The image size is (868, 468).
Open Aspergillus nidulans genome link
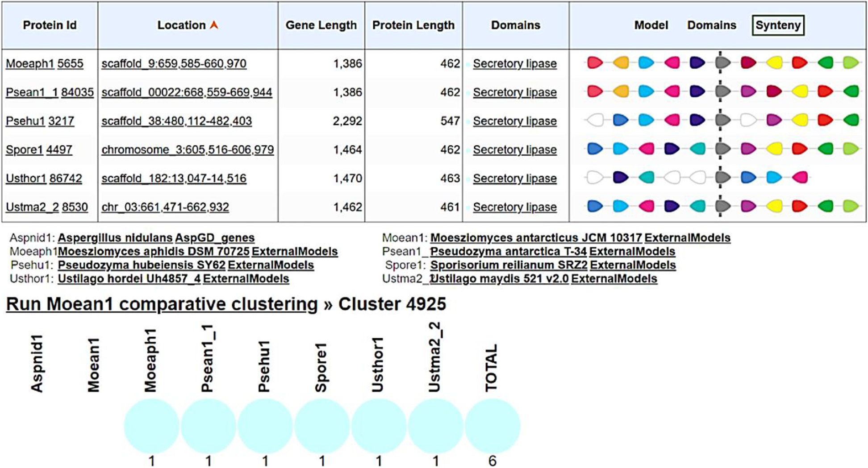pos(115,238)
